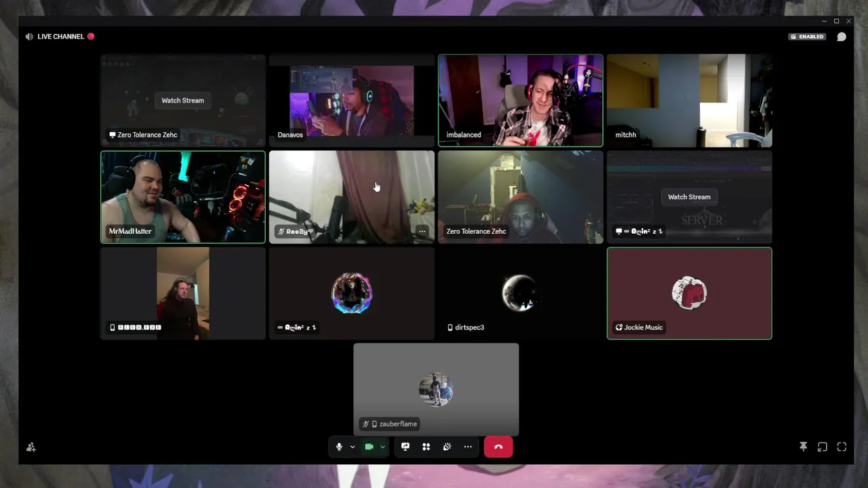Select Danavos video tile

[x=351, y=100]
